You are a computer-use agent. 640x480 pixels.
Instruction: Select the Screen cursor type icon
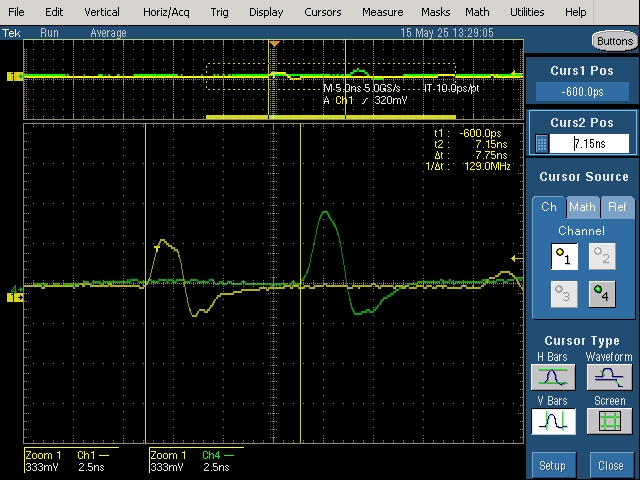pos(609,421)
